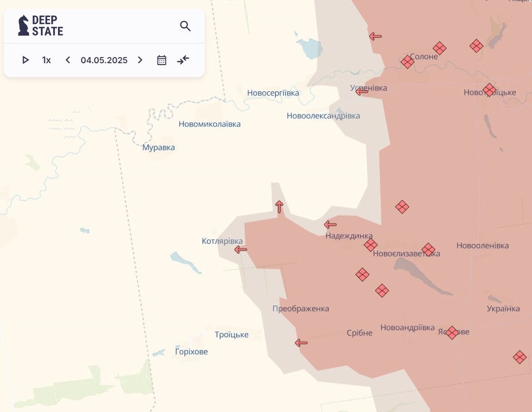Change the 1x playback speed
The image size is (532, 412).
[x=46, y=60]
